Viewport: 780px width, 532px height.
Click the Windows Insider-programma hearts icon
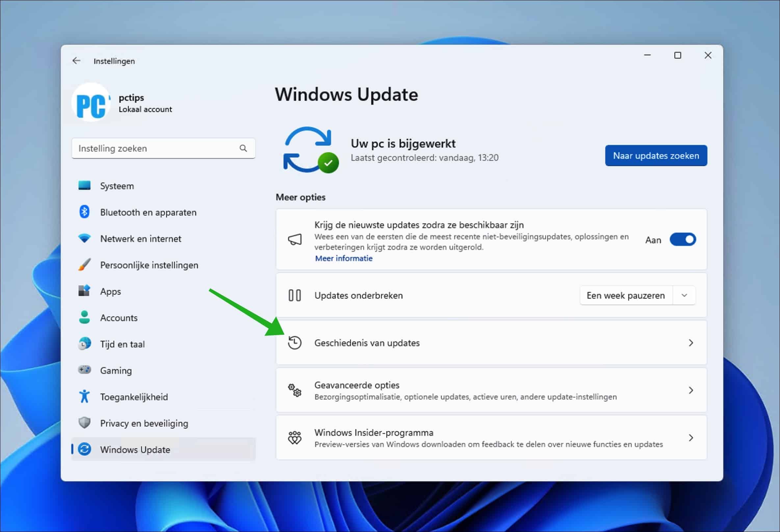pyautogui.click(x=295, y=438)
